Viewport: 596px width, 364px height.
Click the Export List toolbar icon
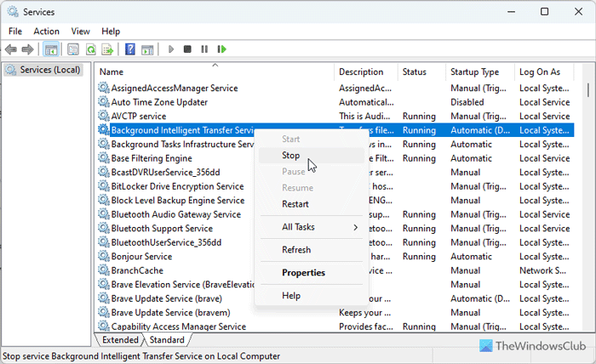point(107,49)
